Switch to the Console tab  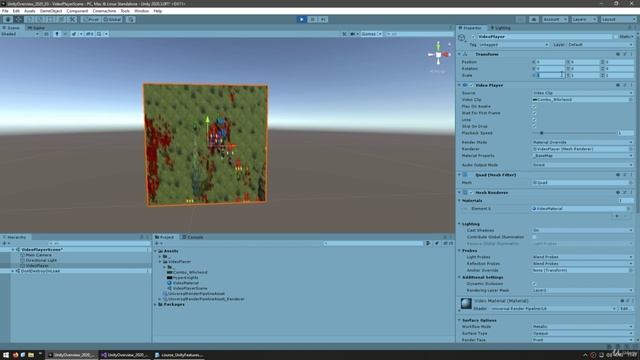193,237
